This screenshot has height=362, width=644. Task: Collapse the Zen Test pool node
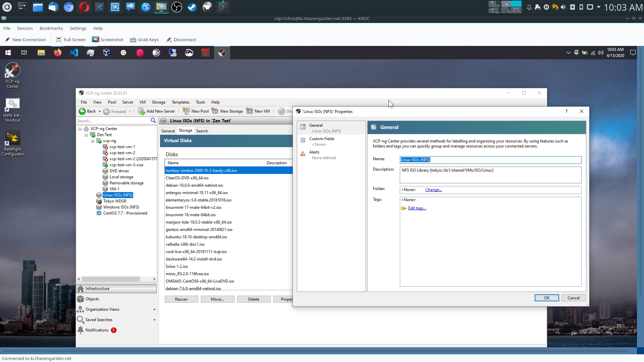(87, 135)
